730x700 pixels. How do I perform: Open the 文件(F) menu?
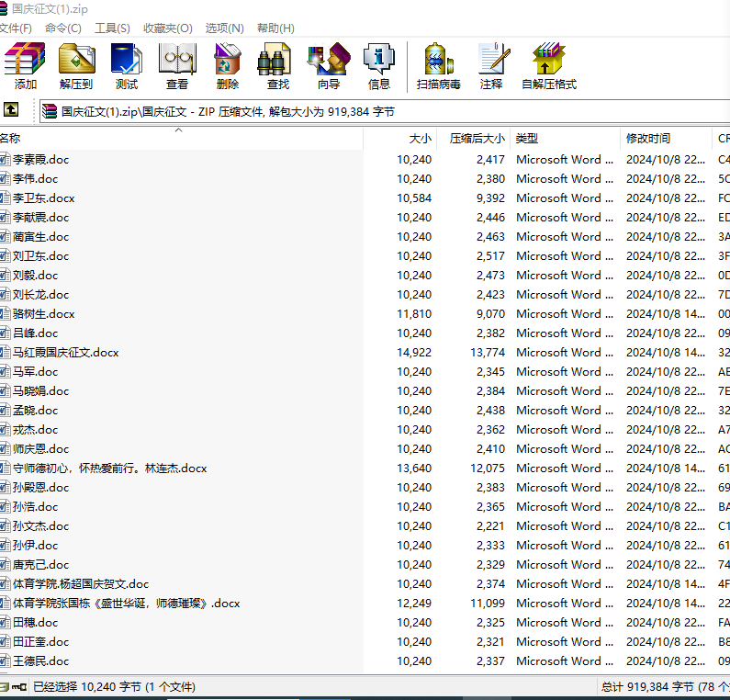point(16,28)
